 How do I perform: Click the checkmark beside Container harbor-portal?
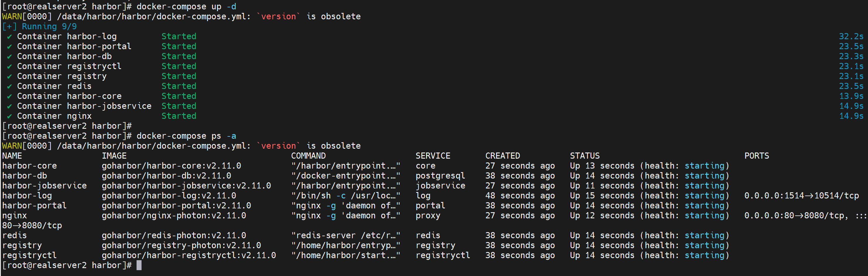9,47
